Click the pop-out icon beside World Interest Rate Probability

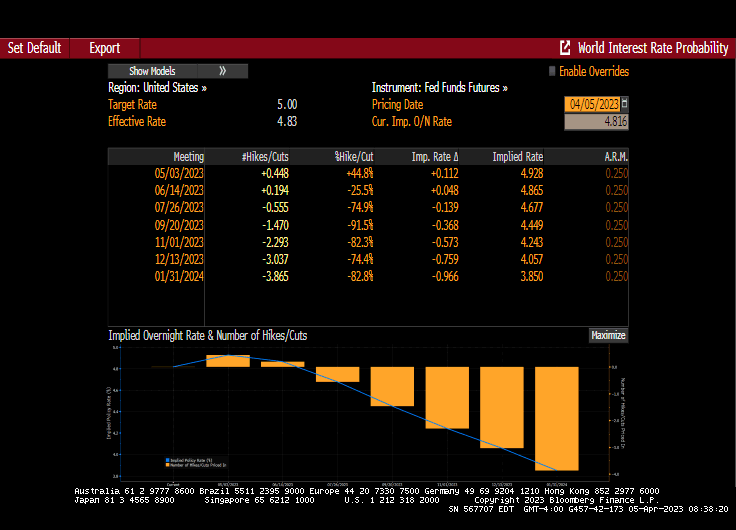[x=565, y=48]
